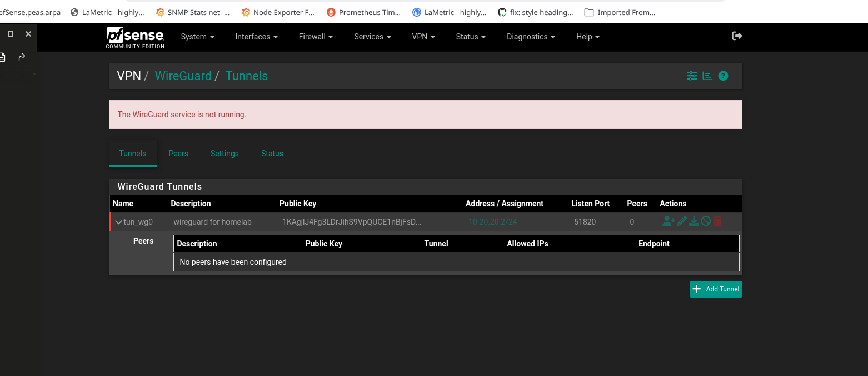Click the truncated public key 1KAgjIJ4Fg3L...
The image size is (868, 376).
(352, 222)
